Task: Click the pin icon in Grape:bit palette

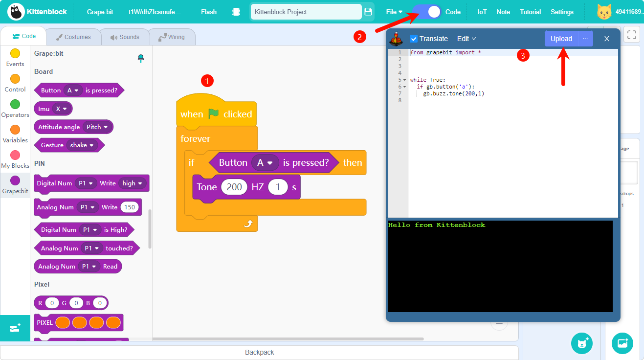Action: tap(141, 59)
